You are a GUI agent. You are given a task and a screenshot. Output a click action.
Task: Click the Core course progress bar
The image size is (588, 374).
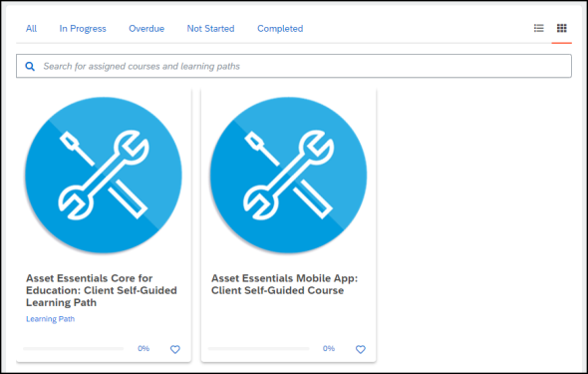pyautogui.click(x=73, y=348)
